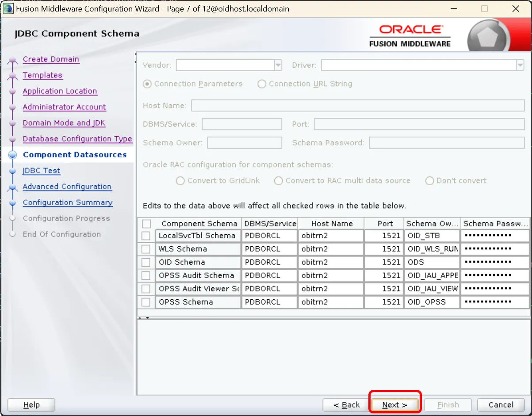Image resolution: width=532 pixels, height=416 pixels.
Task: Click the DBMS/Service input field
Action: tap(242, 124)
